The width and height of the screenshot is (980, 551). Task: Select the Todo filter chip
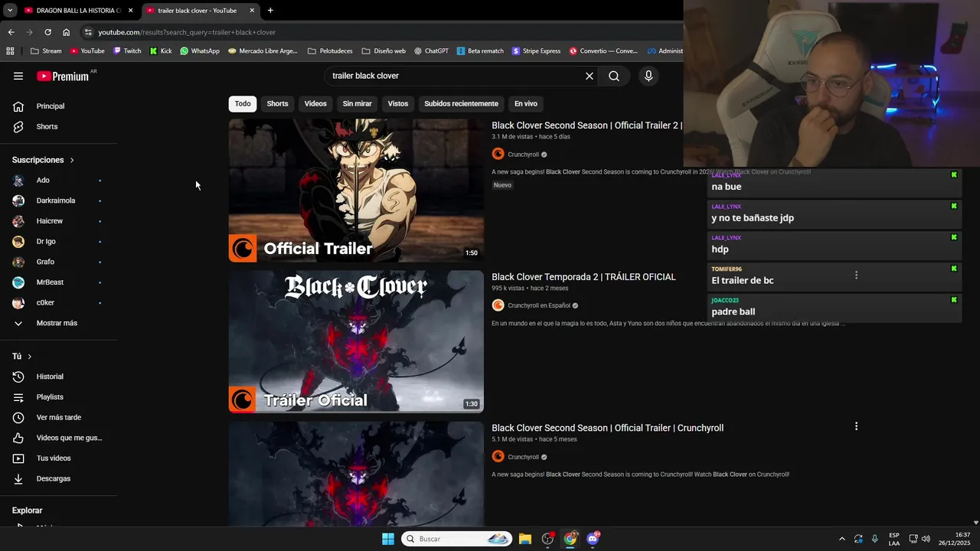coord(243,104)
